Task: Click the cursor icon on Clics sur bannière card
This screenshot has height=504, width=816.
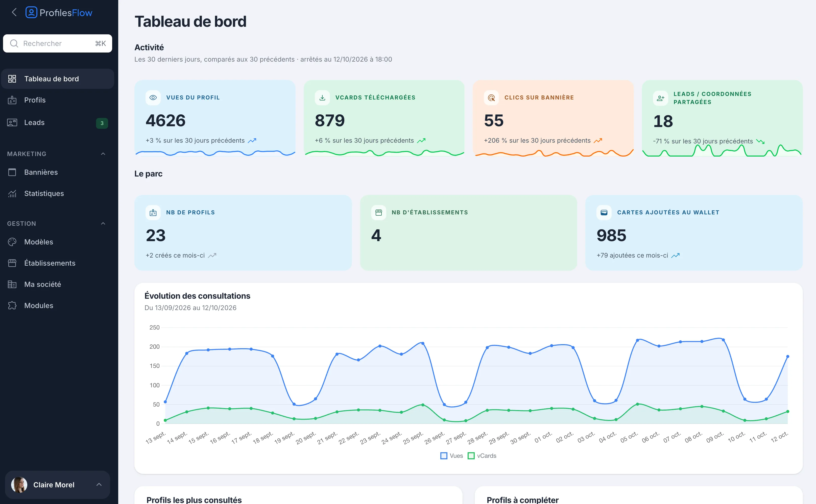Action: [491, 98]
